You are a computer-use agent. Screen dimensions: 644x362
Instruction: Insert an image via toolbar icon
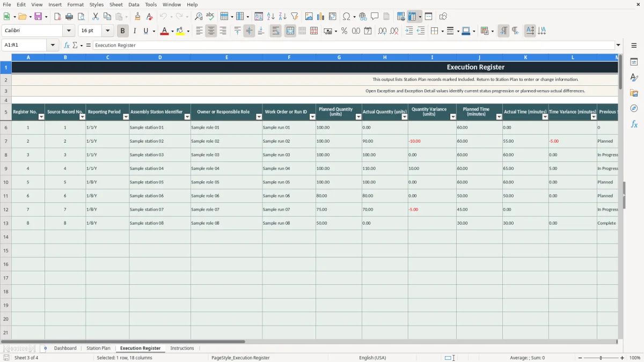click(x=309, y=17)
